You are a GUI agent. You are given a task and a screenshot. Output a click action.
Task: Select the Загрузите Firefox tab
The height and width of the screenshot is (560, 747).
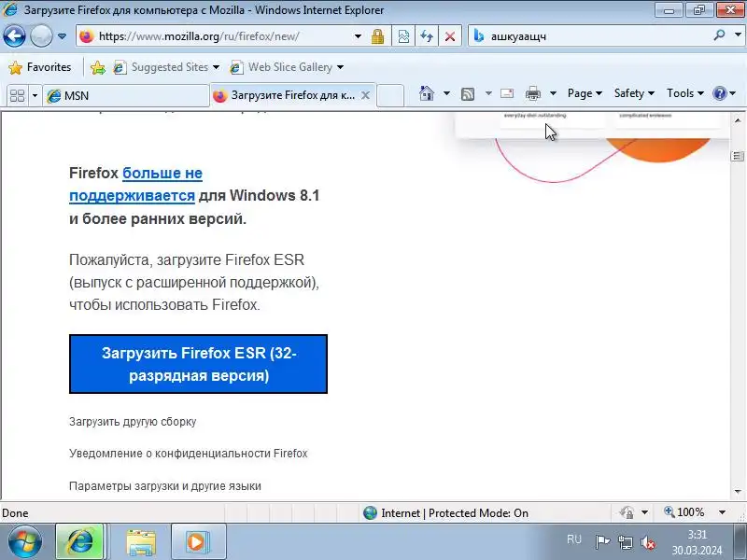pos(286,95)
